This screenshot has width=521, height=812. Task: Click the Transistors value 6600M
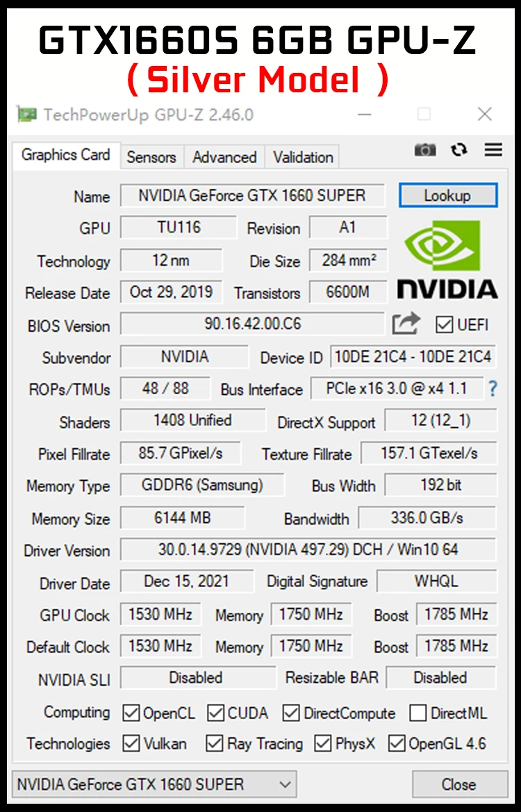[348, 292]
